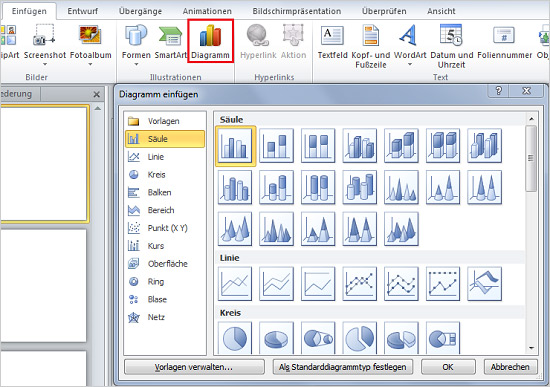Insert Datum und Uhrzeit
Screen dimensions: 550x387
tap(451, 46)
